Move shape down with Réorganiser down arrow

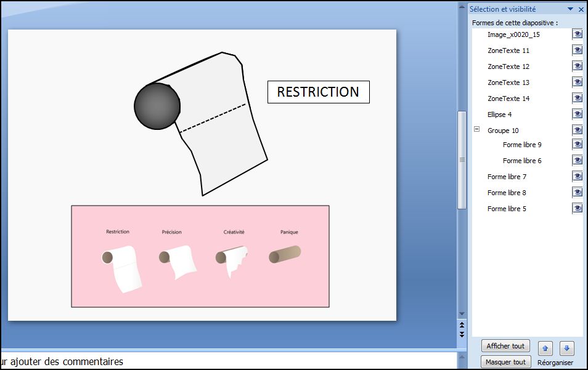click(x=566, y=348)
